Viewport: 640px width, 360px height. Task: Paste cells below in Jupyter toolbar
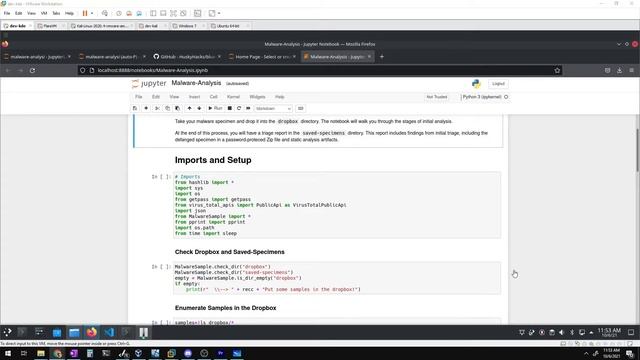click(x=178, y=109)
